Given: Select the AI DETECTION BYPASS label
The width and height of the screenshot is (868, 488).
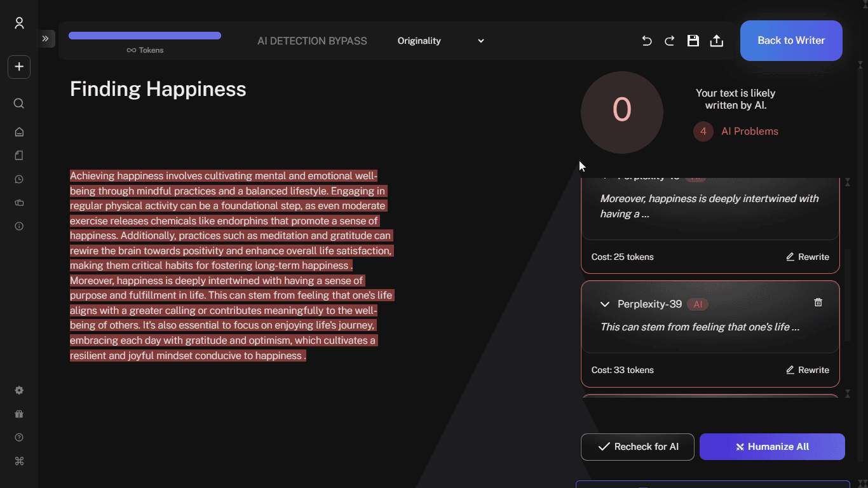Looking at the screenshot, I should pyautogui.click(x=312, y=41).
